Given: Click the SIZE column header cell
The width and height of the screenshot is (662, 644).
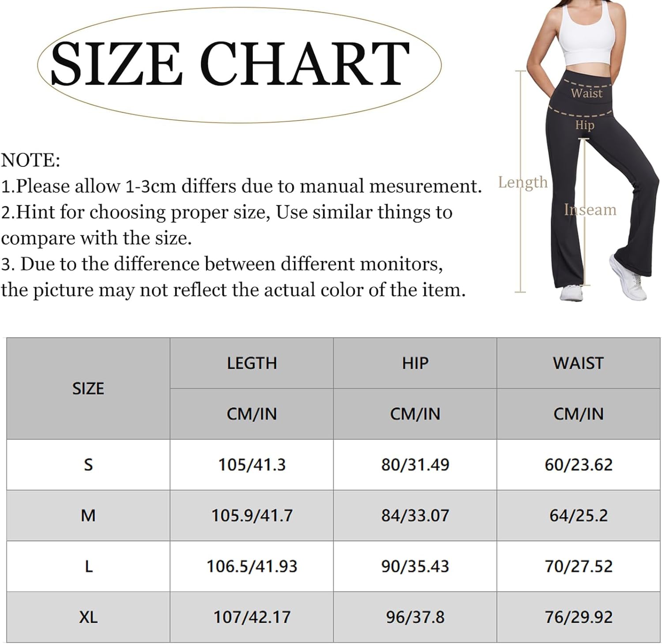Looking at the screenshot, I should coord(88,388).
